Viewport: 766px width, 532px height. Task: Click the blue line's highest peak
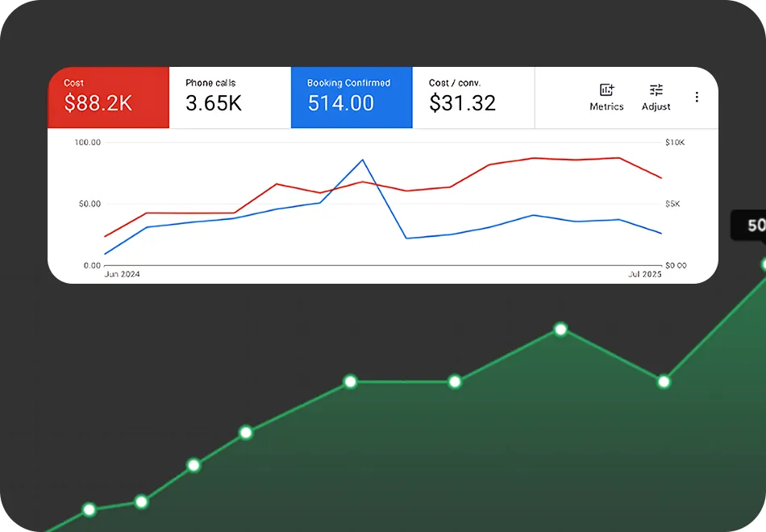(363, 160)
